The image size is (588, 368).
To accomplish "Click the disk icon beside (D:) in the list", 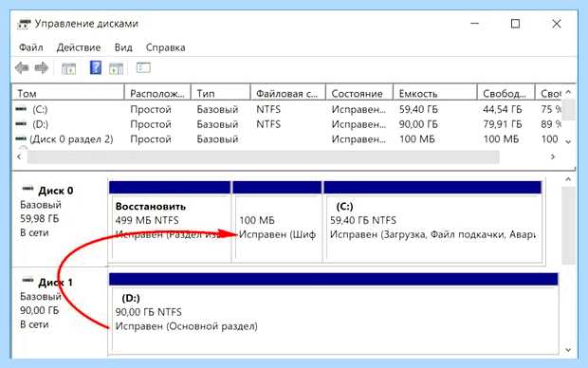I will click(21, 124).
